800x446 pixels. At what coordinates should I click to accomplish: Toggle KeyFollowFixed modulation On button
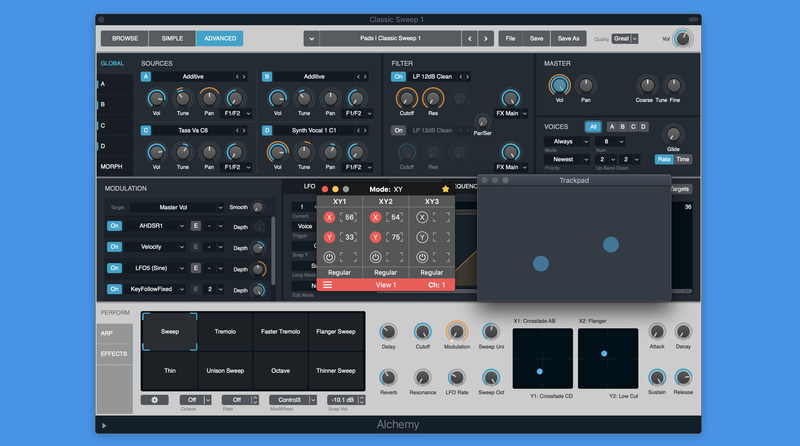[x=114, y=289]
